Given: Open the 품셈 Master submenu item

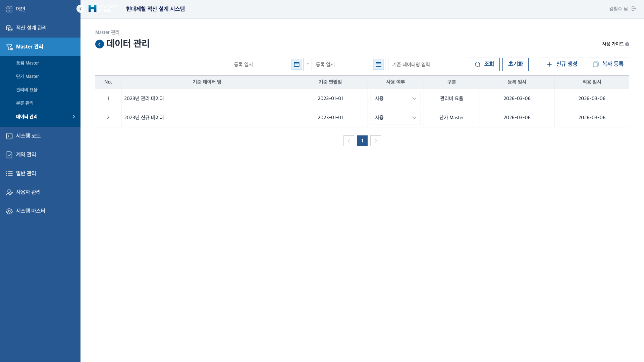Looking at the screenshot, I should [x=28, y=63].
